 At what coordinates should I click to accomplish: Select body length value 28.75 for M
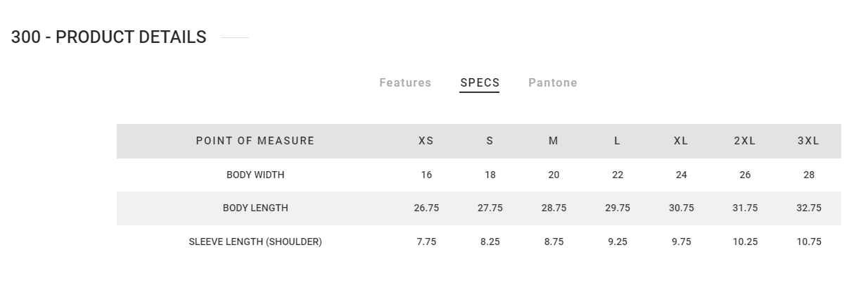554,208
